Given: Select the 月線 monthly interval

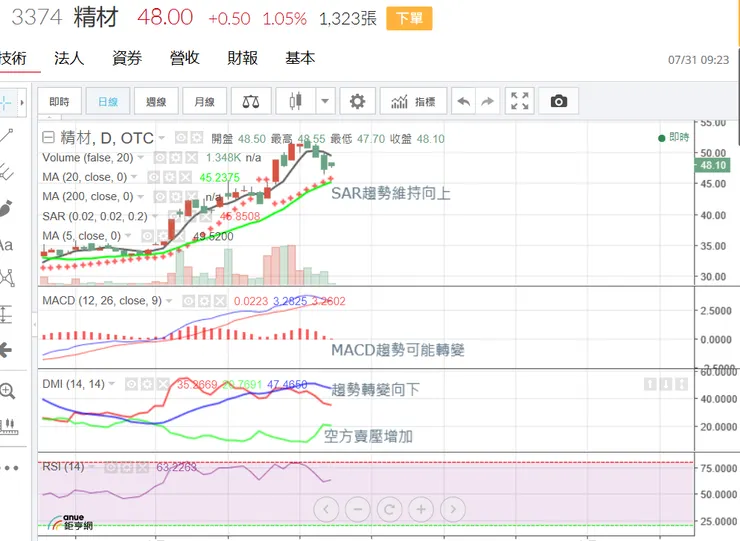Looking at the screenshot, I should [x=205, y=101].
